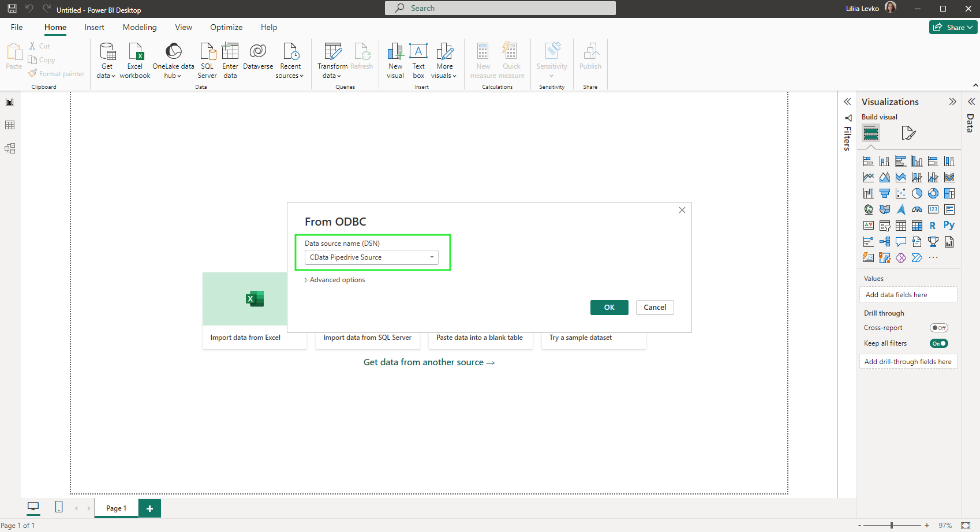Select the area chart visual

click(884, 177)
